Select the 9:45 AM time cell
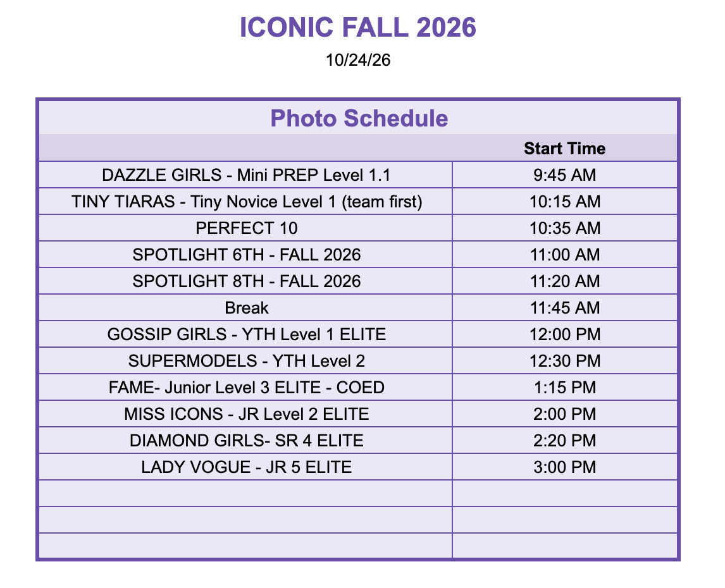Viewport: 725px width, 588px height. (564, 175)
